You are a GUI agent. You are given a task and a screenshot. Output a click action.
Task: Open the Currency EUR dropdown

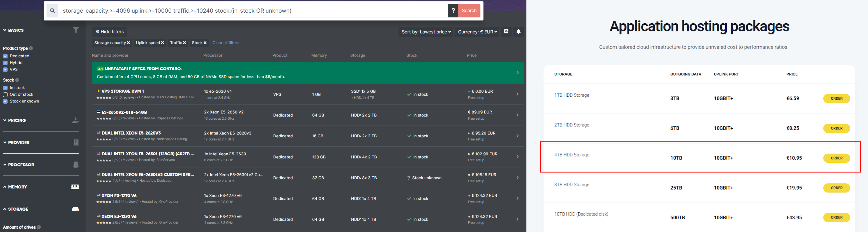pos(477,32)
